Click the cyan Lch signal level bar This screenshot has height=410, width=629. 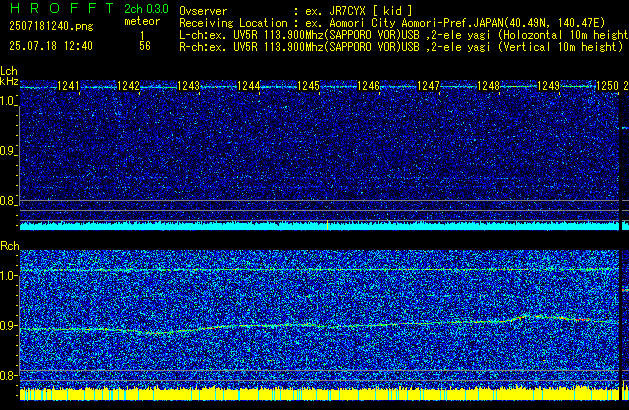[319, 226]
